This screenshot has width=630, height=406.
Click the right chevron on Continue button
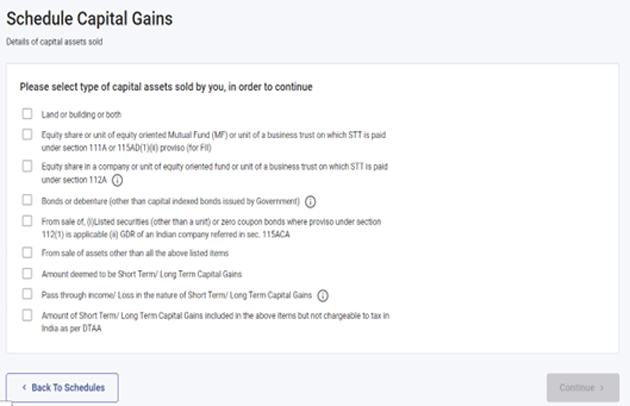tap(603, 387)
